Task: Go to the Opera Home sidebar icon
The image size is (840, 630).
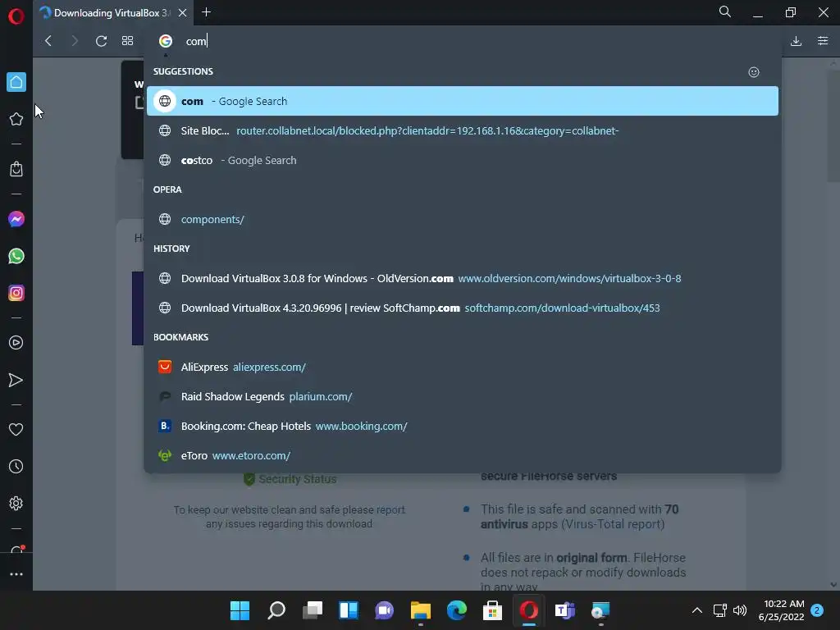Action: [16, 82]
